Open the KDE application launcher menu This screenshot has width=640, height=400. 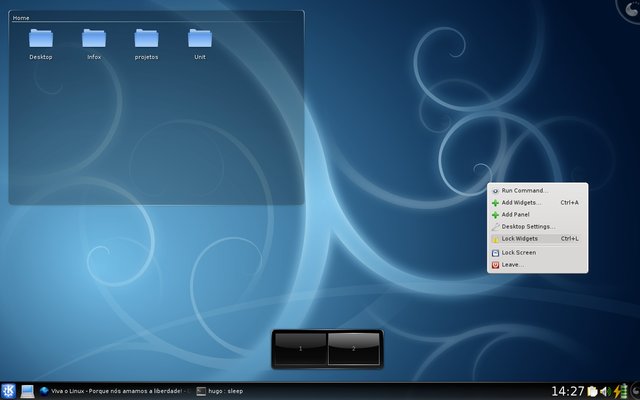[8, 391]
